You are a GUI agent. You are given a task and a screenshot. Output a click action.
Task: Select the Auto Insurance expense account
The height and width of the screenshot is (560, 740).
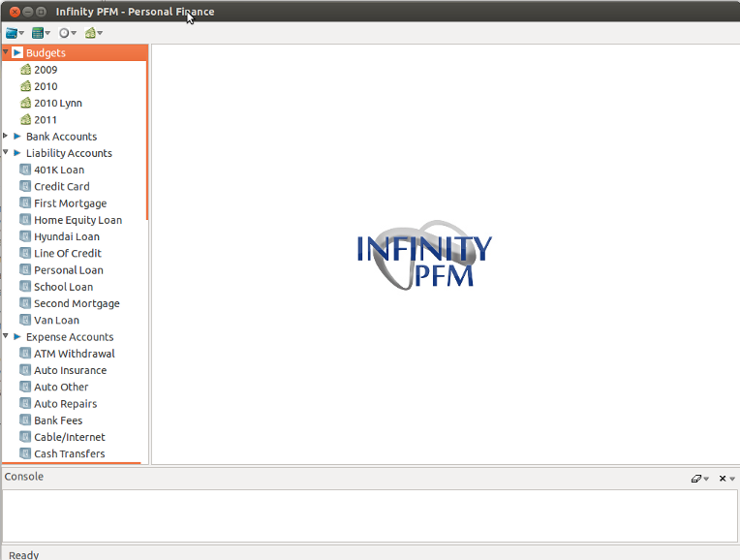pyautogui.click(x=70, y=370)
